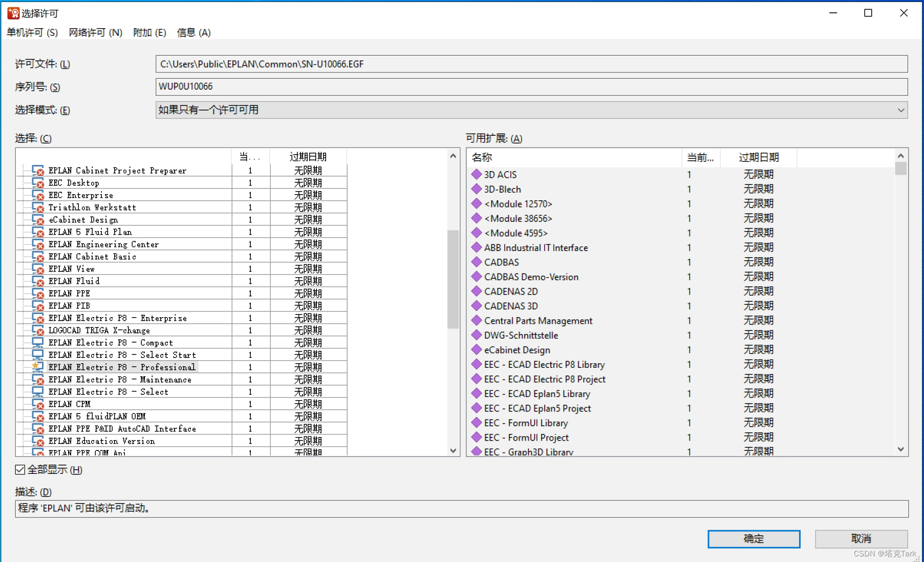
Task: Click the Triathlon Werkstatt license icon
Action: [38, 207]
